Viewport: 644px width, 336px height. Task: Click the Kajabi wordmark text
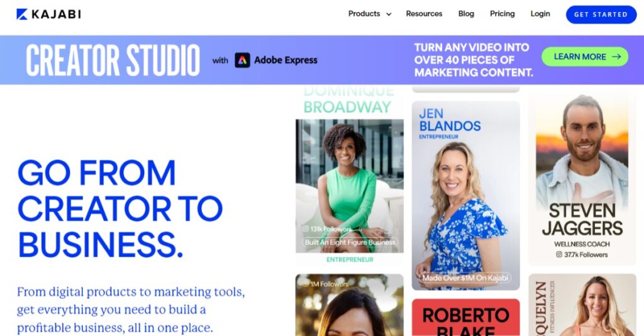coord(56,14)
